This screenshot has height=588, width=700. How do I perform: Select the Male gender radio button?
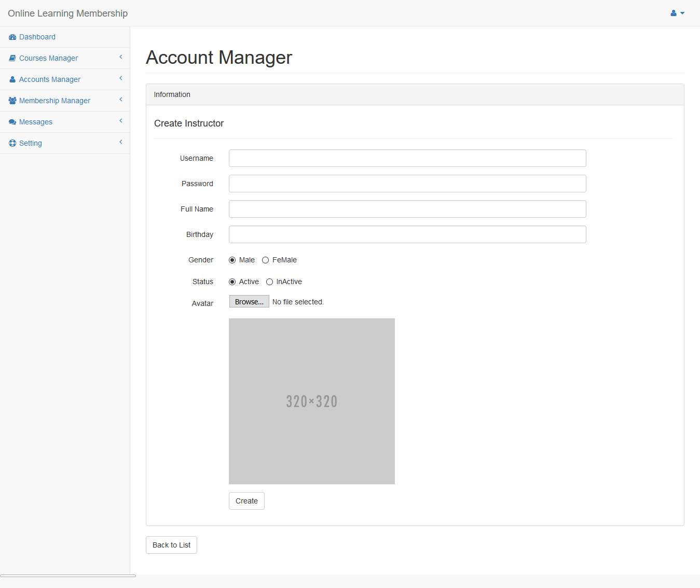coord(232,260)
